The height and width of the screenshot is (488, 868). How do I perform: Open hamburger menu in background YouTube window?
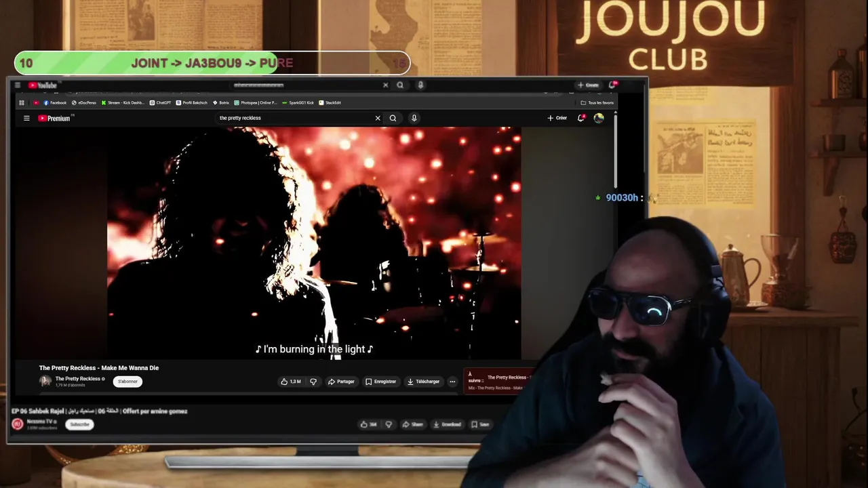[x=18, y=85]
